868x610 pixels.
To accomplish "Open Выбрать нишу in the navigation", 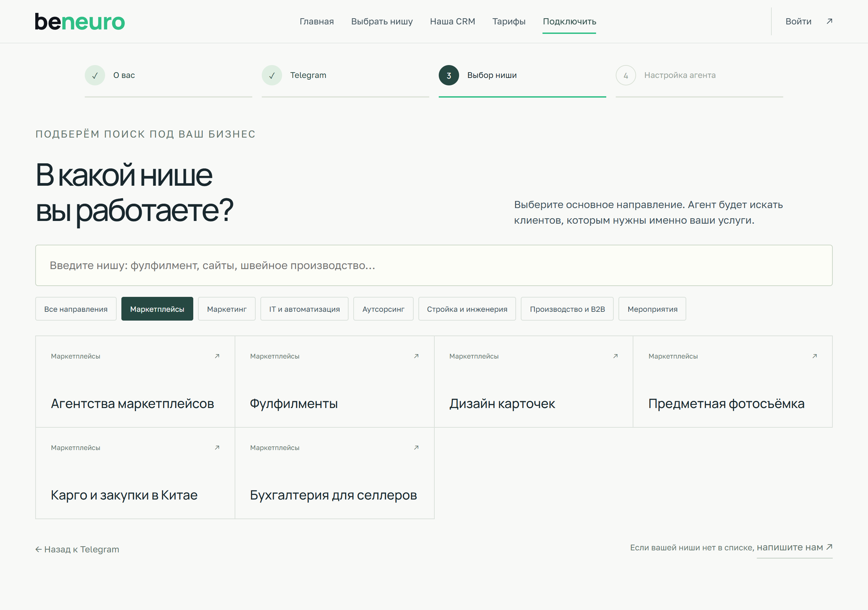I will [x=382, y=22].
